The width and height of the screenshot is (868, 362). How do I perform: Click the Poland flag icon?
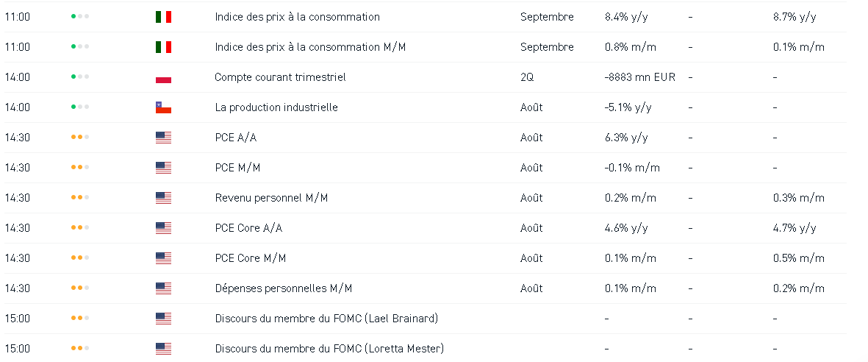(163, 77)
